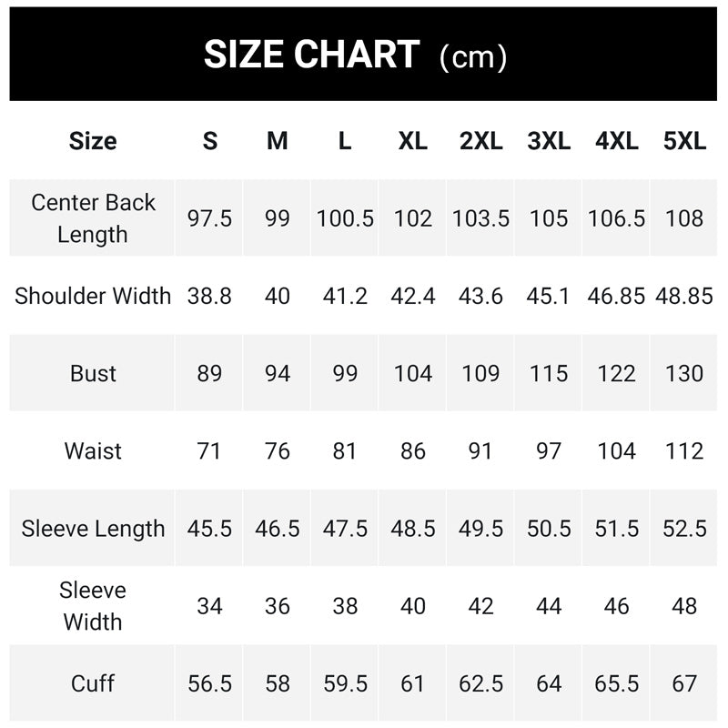This screenshot has width=728, height=728.
Task: Select the 2XL column header
Action: (481, 141)
